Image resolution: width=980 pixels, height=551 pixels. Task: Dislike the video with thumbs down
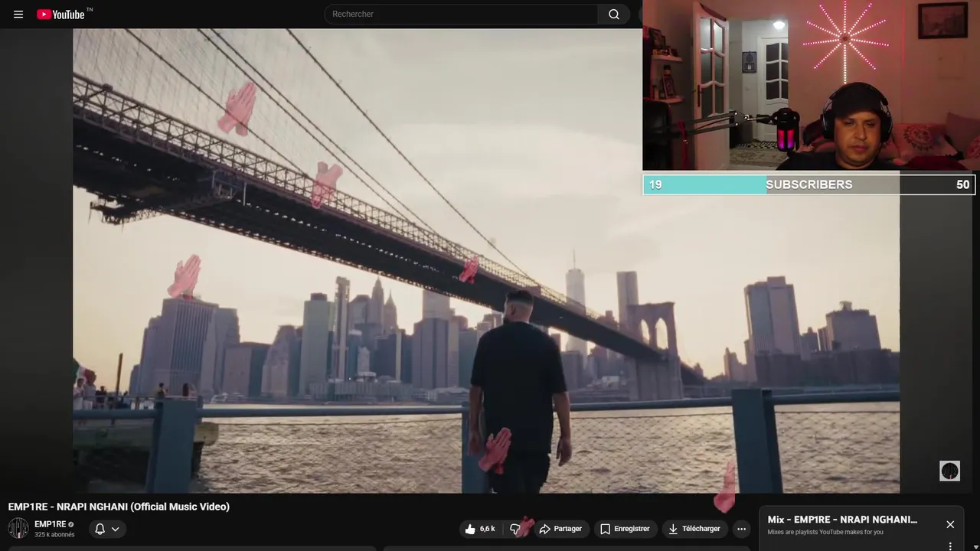[x=515, y=529]
